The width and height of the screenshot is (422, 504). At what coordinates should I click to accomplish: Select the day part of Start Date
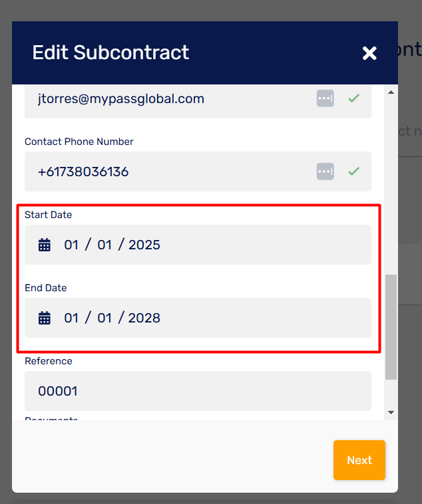pos(71,245)
